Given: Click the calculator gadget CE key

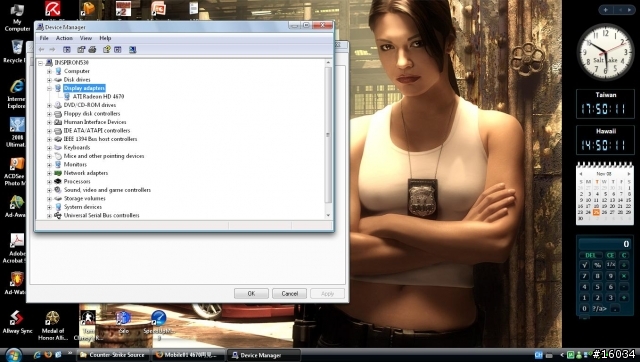Looking at the screenshot, I should click(611, 255).
